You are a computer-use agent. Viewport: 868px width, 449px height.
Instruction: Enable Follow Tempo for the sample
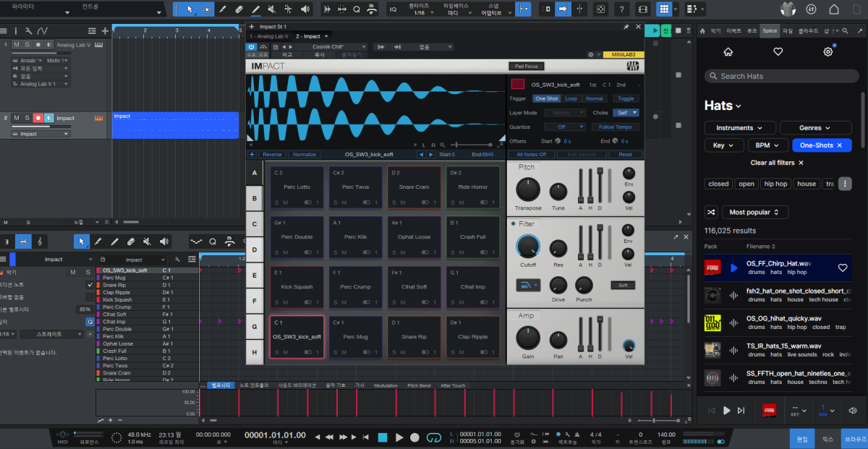pos(616,127)
